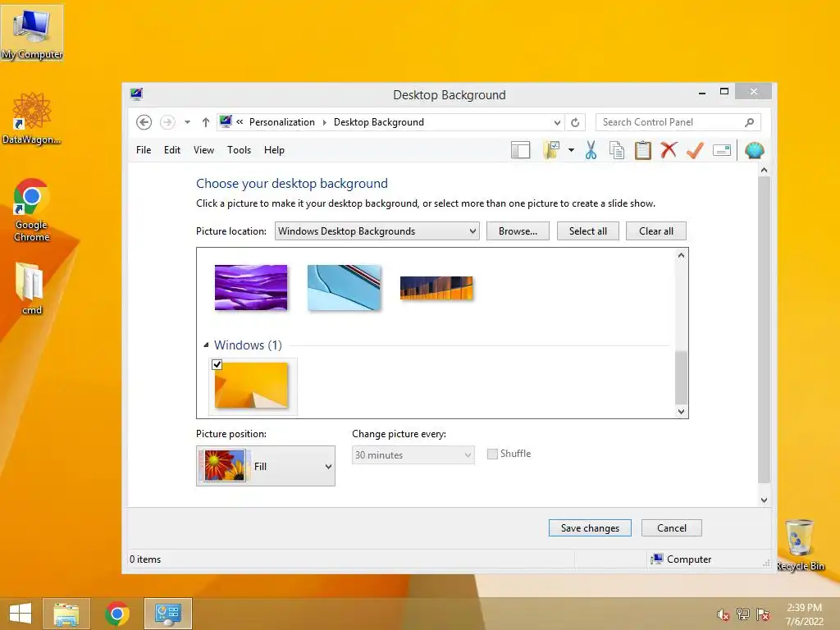Click the Forward navigation arrow
840x630 pixels.
click(x=167, y=122)
